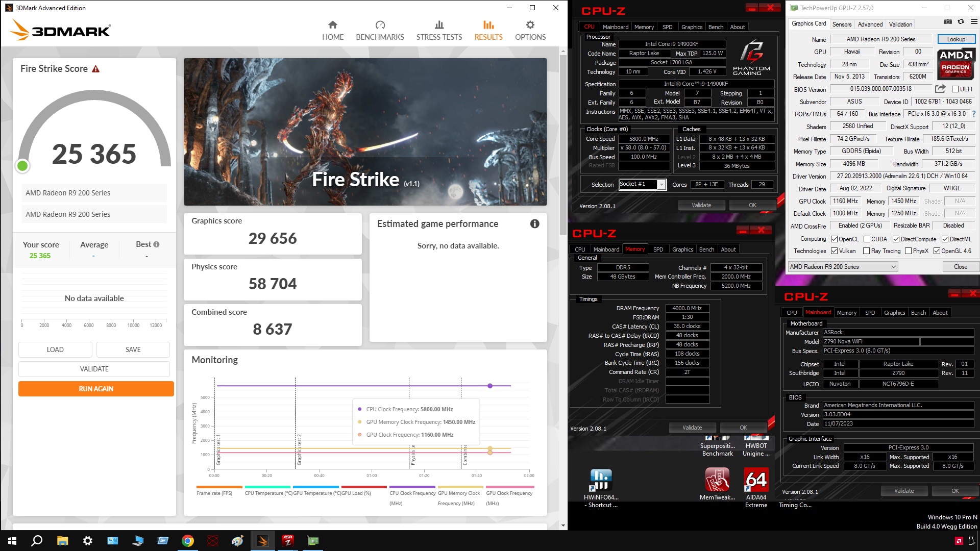
Task: Toggle the PhysX checkbox
Action: 908,251
